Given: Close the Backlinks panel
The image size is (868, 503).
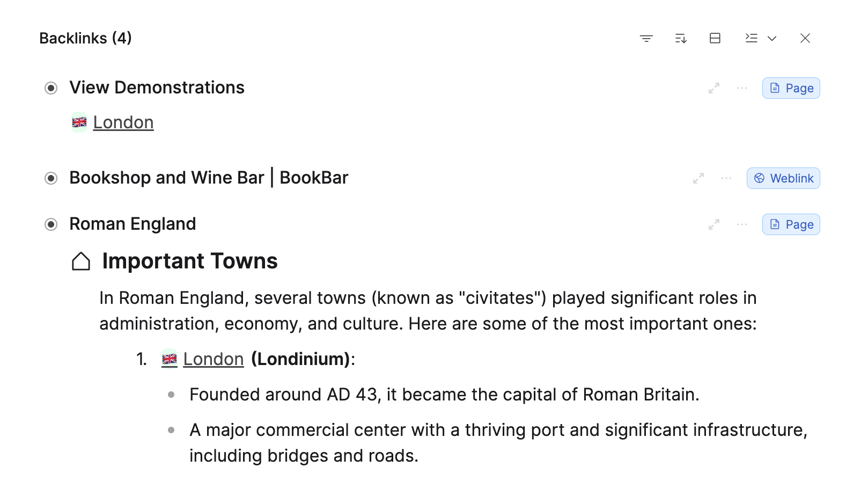Looking at the screenshot, I should click(x=805, y=38).
